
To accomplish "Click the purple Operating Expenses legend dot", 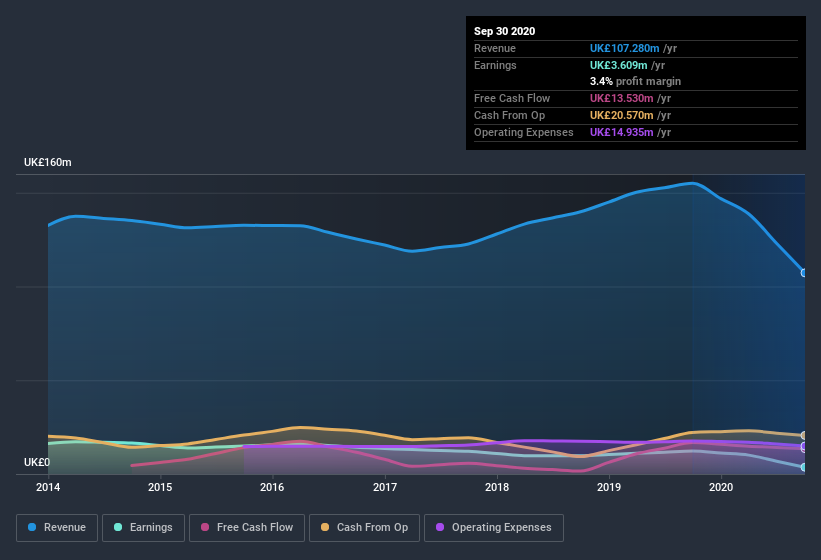I will (x=440, y=527).
